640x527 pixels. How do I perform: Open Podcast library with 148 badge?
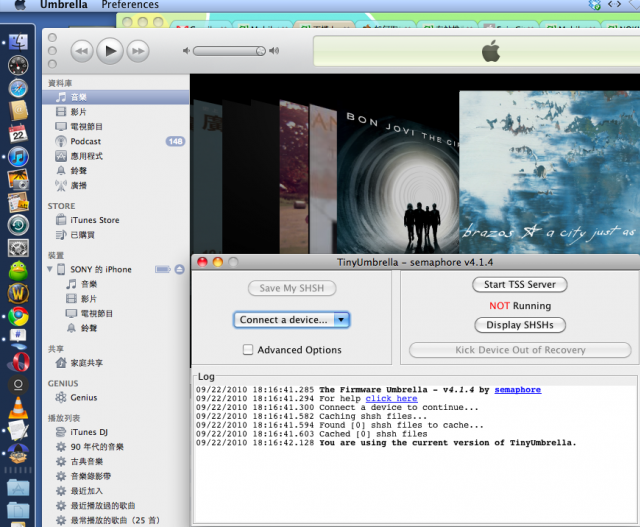click(116, 141)
